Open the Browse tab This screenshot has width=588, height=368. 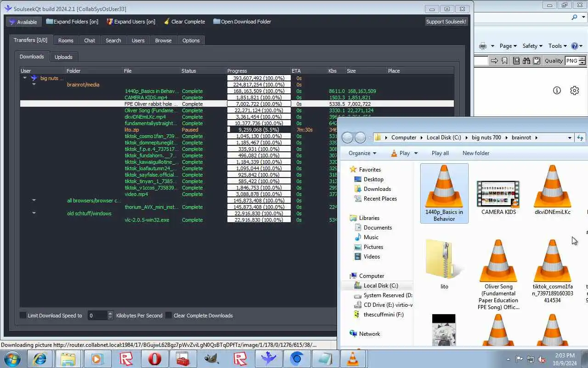coord(163,40)
